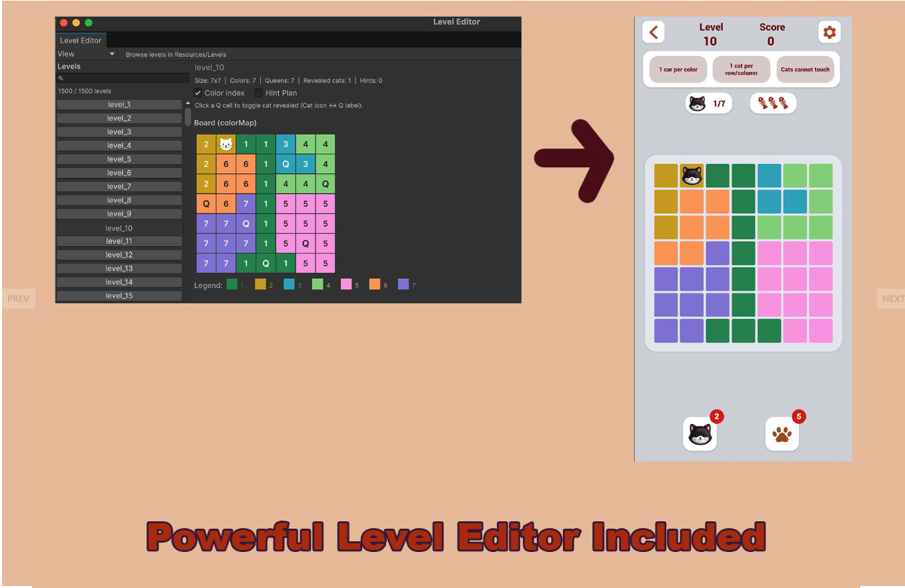Open the game settings gear
The image size is (905, 588).
point(829,32)
